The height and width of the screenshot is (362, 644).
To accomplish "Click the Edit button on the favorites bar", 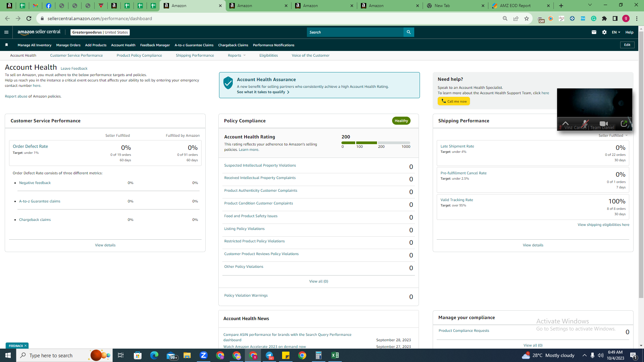I will [x=627, y=45].
